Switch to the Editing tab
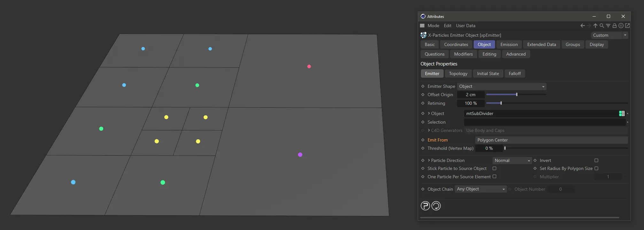 [x=489, y=54]
